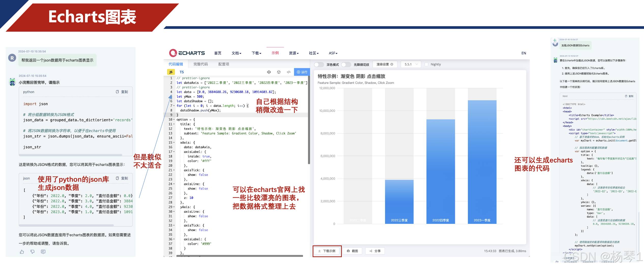Select the 完整代码 tab
Image resolution: width=644 pixels, height=267 pixels.
[201, 64]
